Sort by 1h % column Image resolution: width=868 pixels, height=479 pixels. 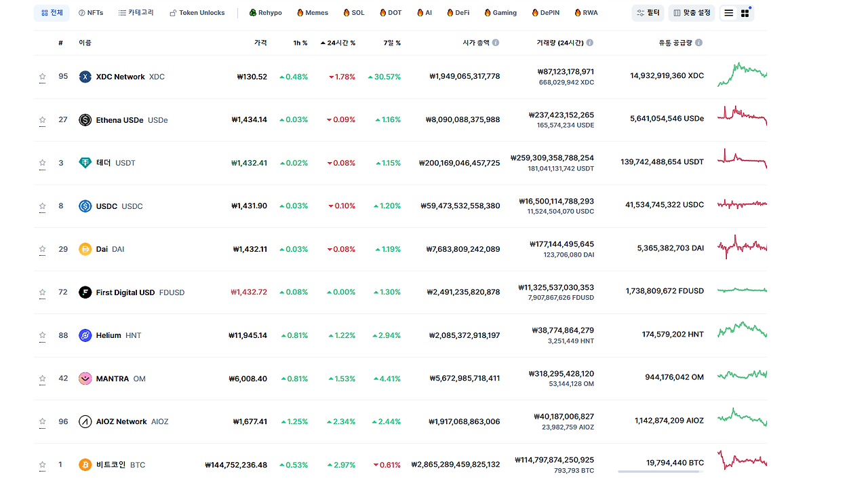tap(300, 43)
